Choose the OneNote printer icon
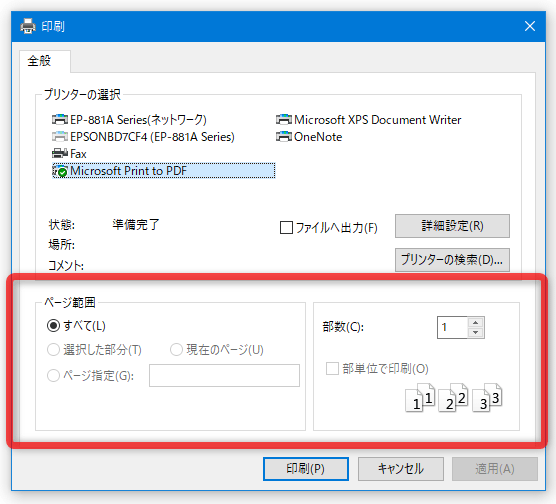The width and height of the screenshot is (556, 504). pyautogui.click(x=284, y=137)
